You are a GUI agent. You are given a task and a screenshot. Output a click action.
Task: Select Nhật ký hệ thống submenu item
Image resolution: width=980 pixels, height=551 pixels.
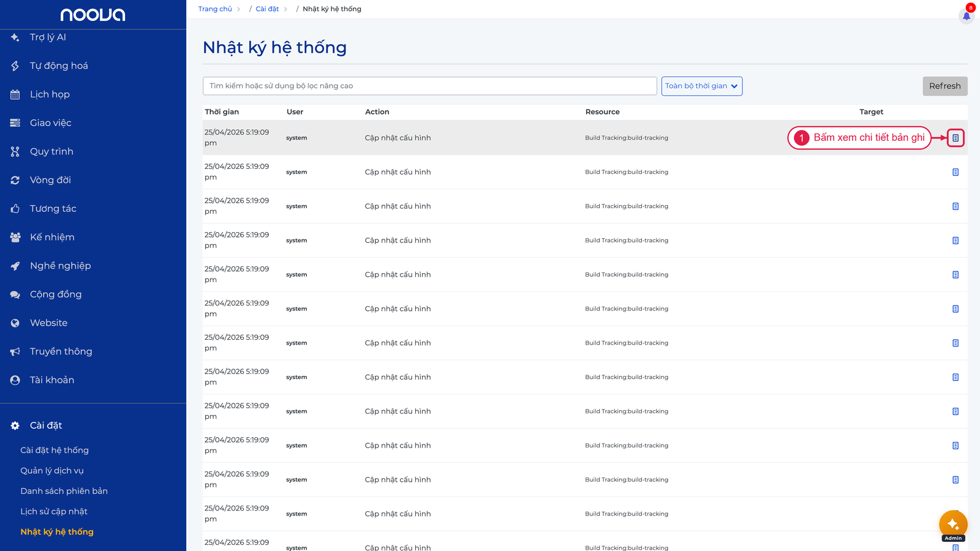57,532
